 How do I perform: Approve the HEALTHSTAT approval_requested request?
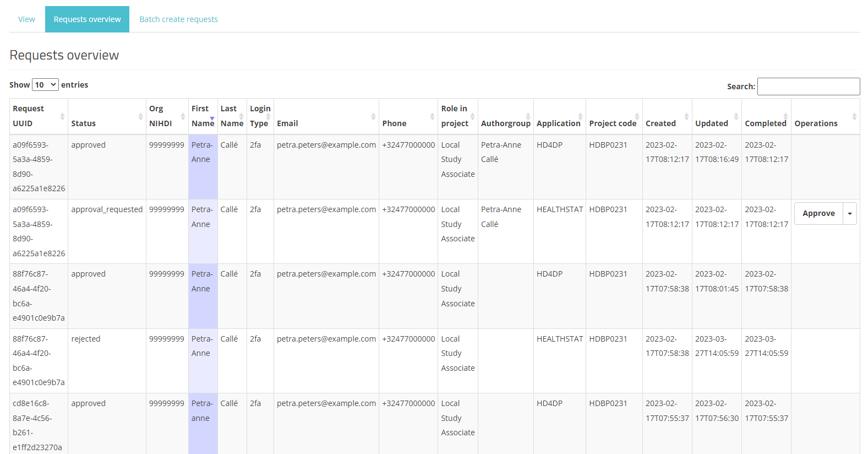tap(818, 214)
